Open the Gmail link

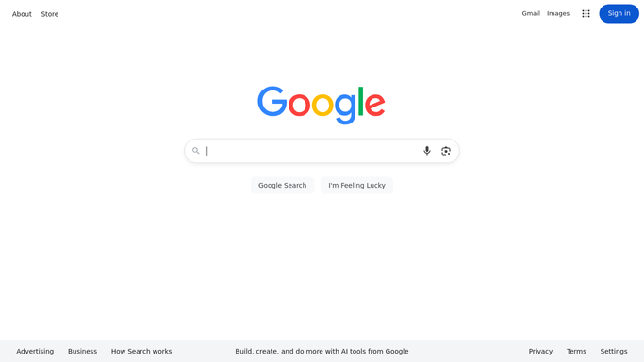tap(531, 13)
